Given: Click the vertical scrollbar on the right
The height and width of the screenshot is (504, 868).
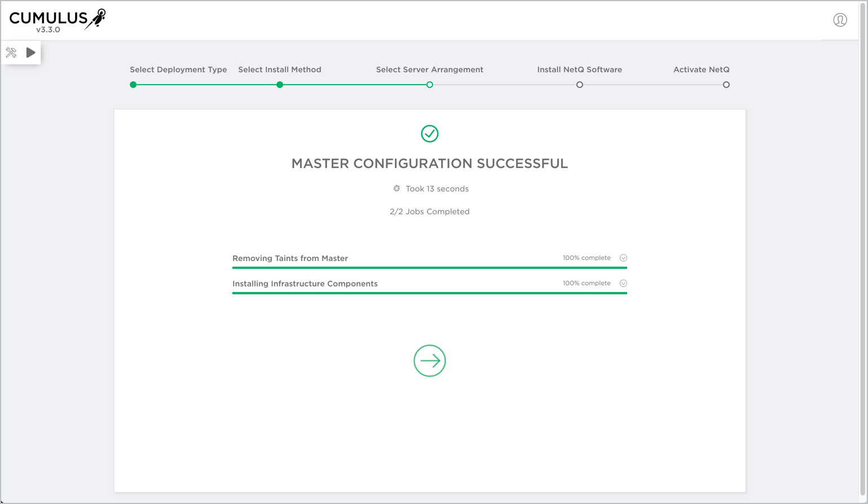Looking at the screenshot, I should 862,248.
